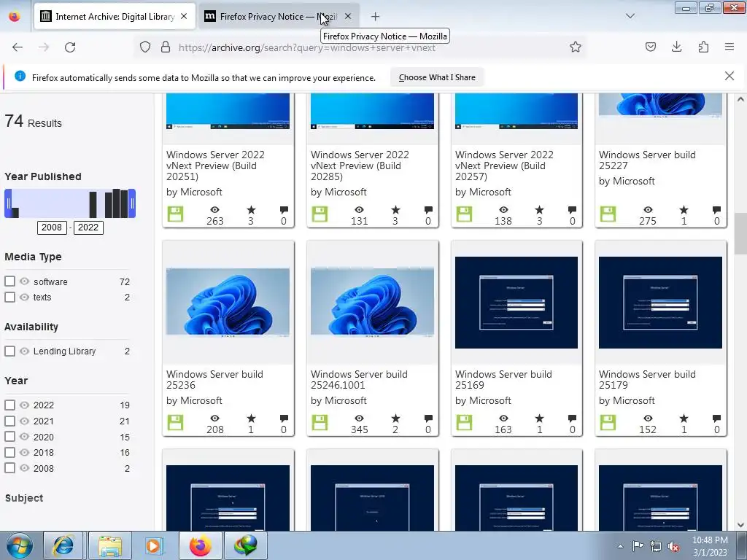Check the software media type filter
The height and width of the screenshot is (560, 747).
pyautogui.click(x=9, y=281)
